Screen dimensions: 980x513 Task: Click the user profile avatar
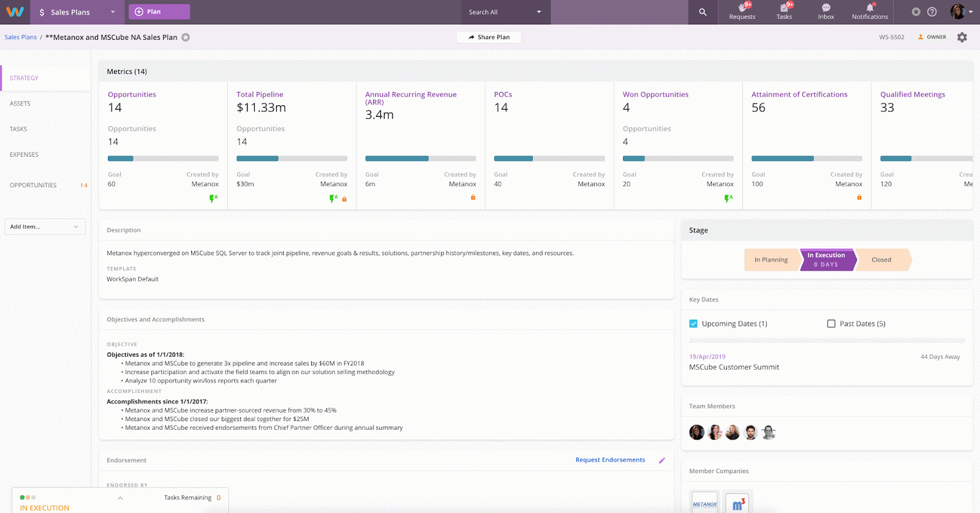tap(957, 12)
